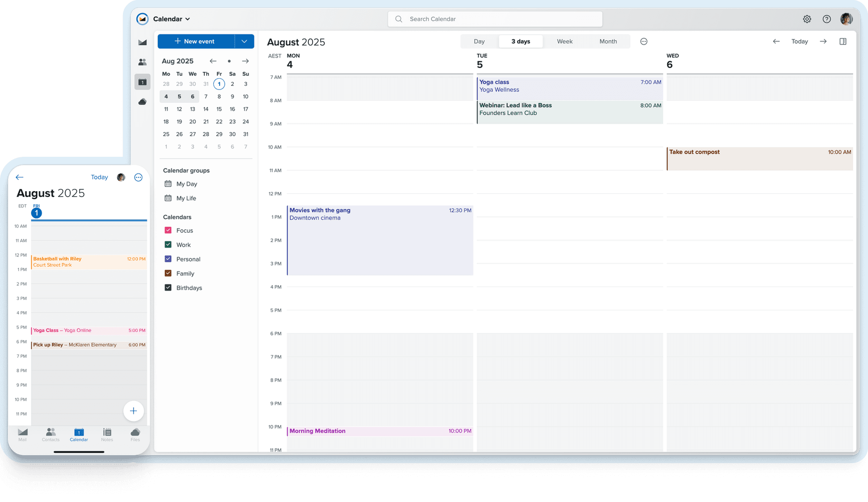
Task: Tap the back arrow in mobile app
Action: 19,177
